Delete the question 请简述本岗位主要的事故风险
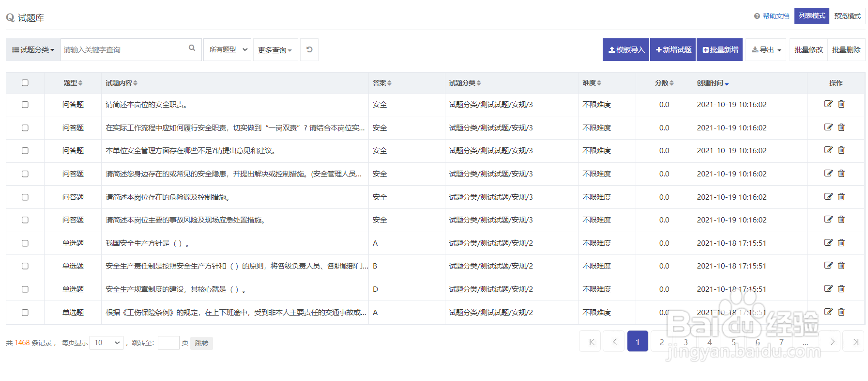The image size is (868, 381). point(841,219)
